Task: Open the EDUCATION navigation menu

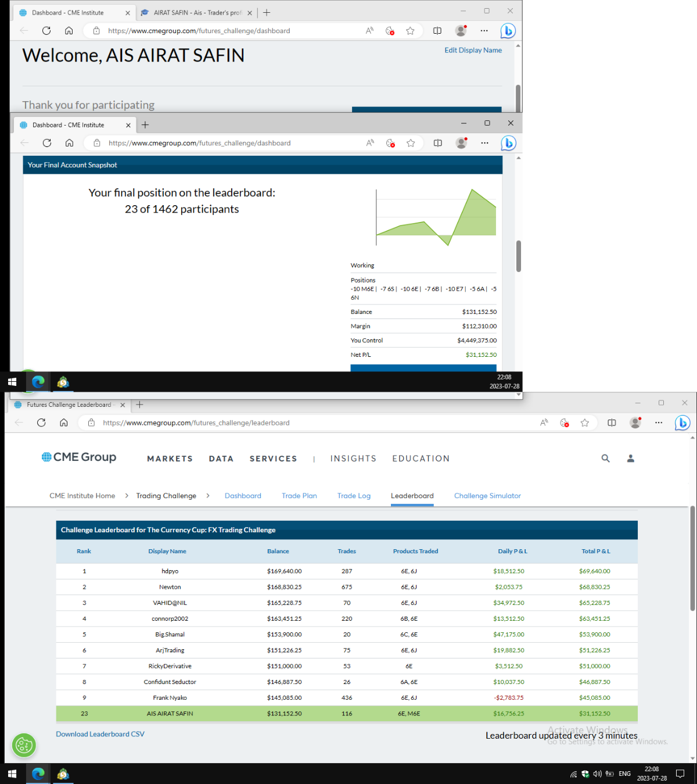Action: [x=421, y=459]
